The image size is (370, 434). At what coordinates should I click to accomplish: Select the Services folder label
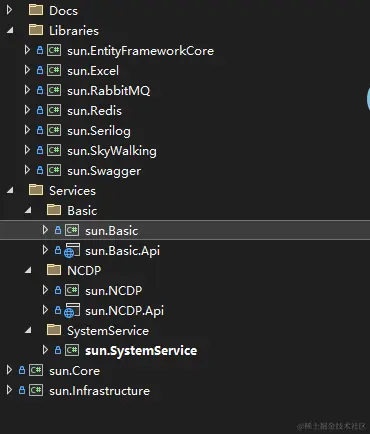click(72, 191)
